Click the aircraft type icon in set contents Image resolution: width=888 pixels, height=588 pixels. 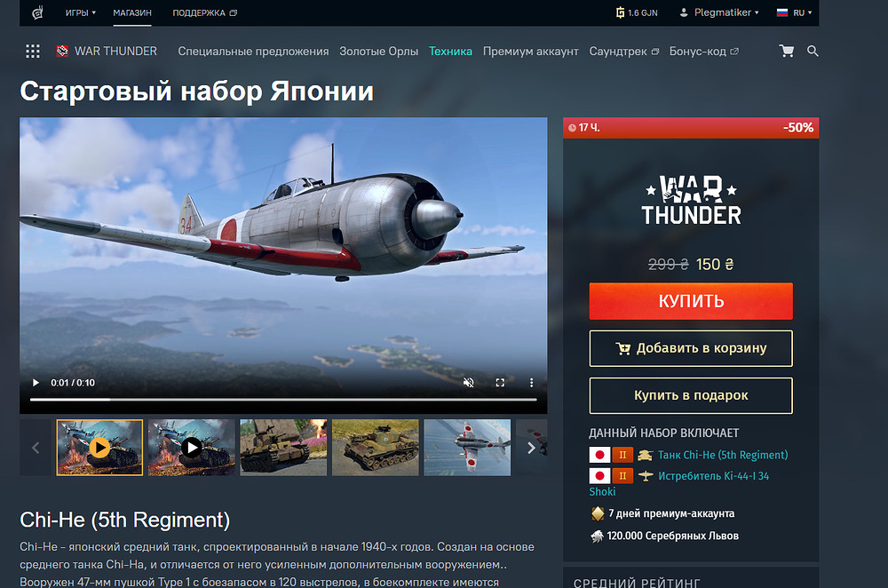(645, 476)
